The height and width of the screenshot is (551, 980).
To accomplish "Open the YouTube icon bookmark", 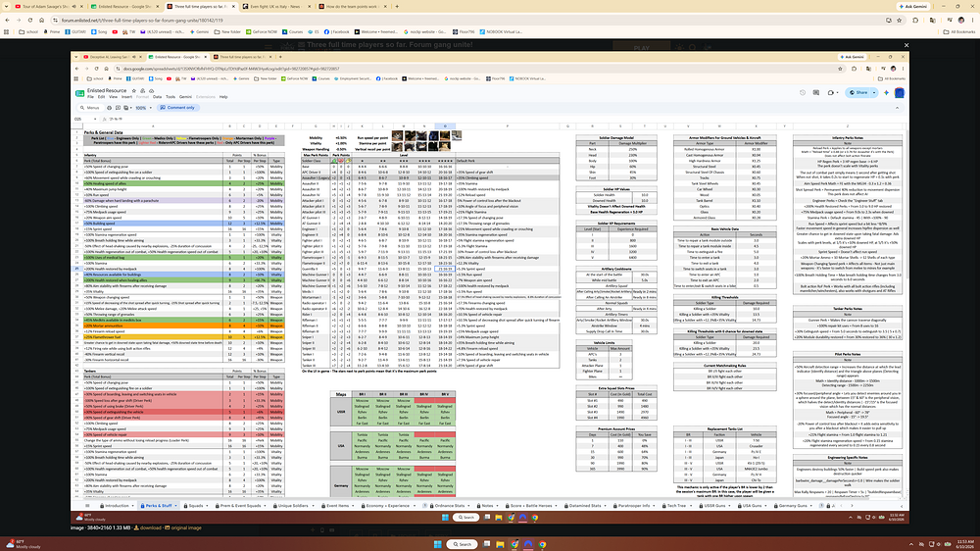I will click(115, 31).
